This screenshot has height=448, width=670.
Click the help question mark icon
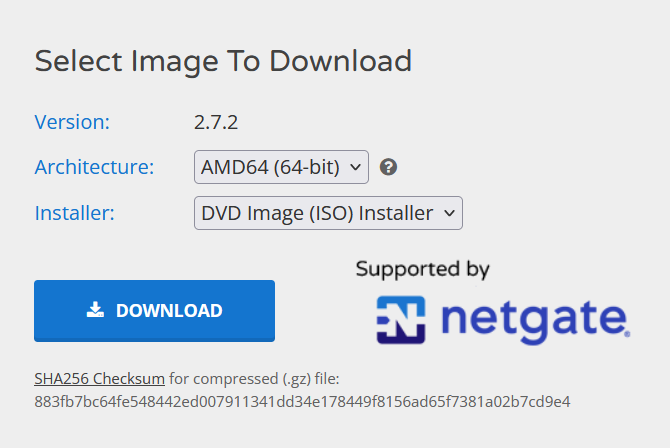388,167
